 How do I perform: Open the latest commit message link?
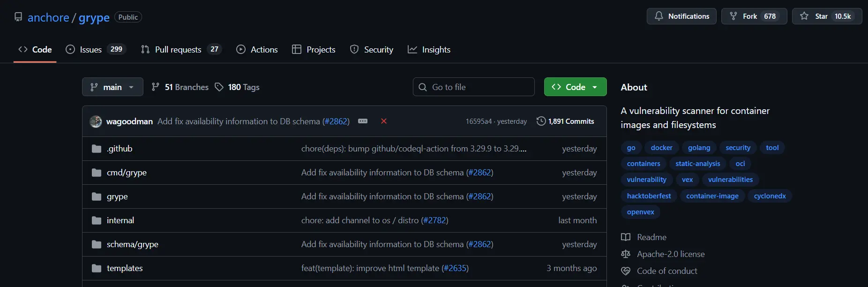(x=239, y=121)
